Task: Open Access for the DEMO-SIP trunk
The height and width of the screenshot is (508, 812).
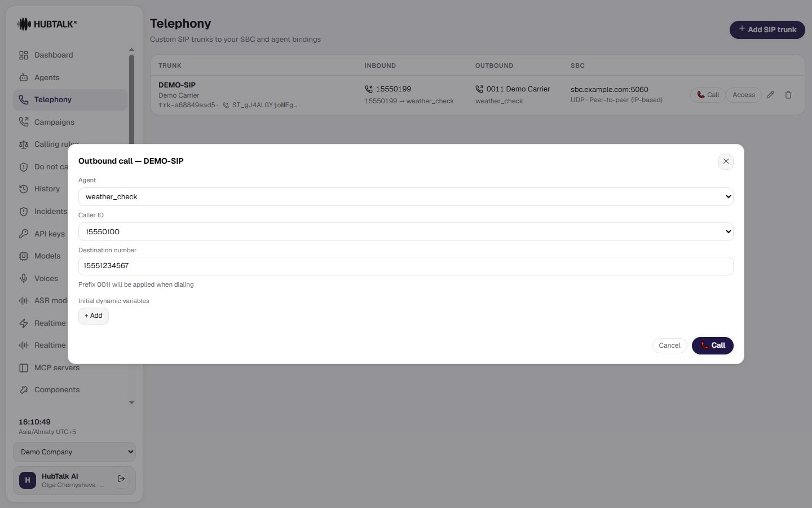Action: tap(744, 95)
